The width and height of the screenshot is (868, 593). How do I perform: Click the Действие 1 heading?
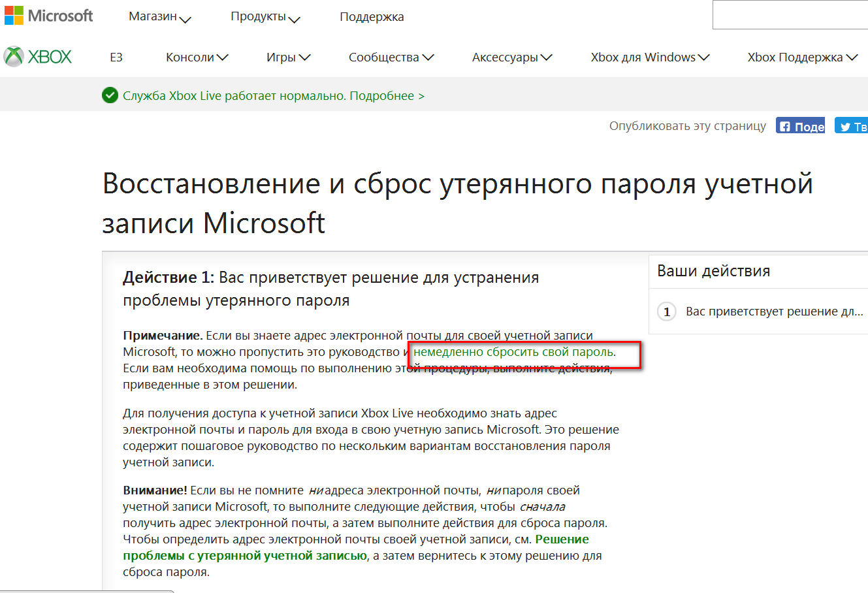pos(330,289)
